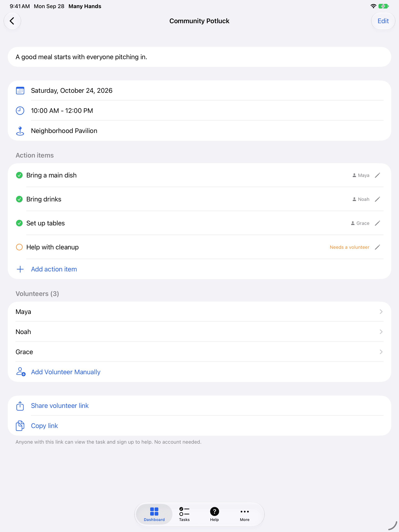Click the Needs a volunteer label
Screen dimensions: 399x532
(350, 247)
